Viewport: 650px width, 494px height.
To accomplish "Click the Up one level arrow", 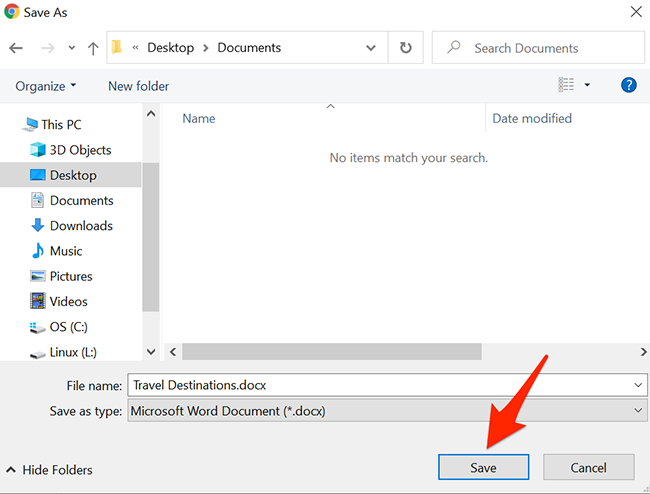I will (93, 48).
